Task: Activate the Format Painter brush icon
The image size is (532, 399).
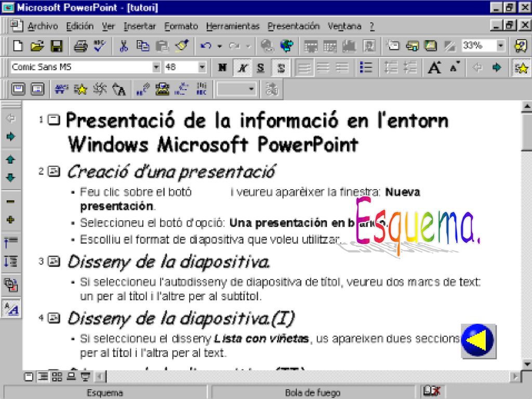Action: click(182, 46)
